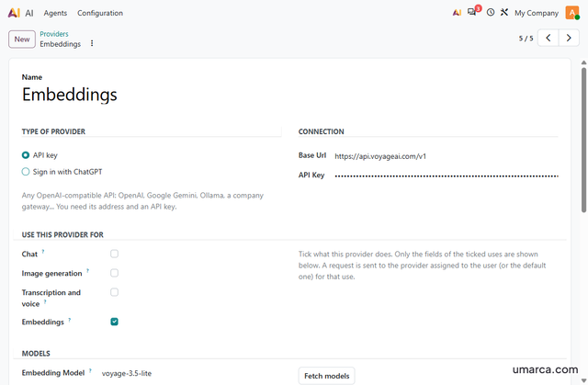The height and width of the screenshot is (385, 588).
Task: Click the 'USE THIS PROVIDER FOR' heading
Action: coord(62,234)
